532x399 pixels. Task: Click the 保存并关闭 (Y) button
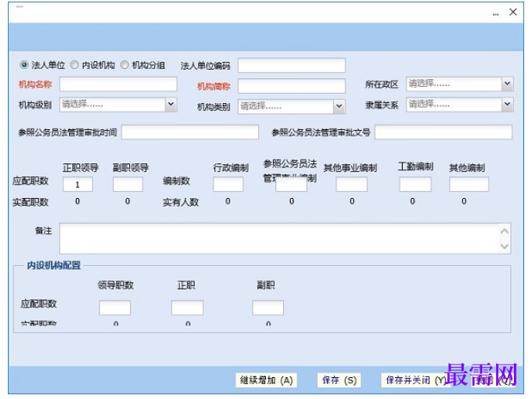[416, 380]
